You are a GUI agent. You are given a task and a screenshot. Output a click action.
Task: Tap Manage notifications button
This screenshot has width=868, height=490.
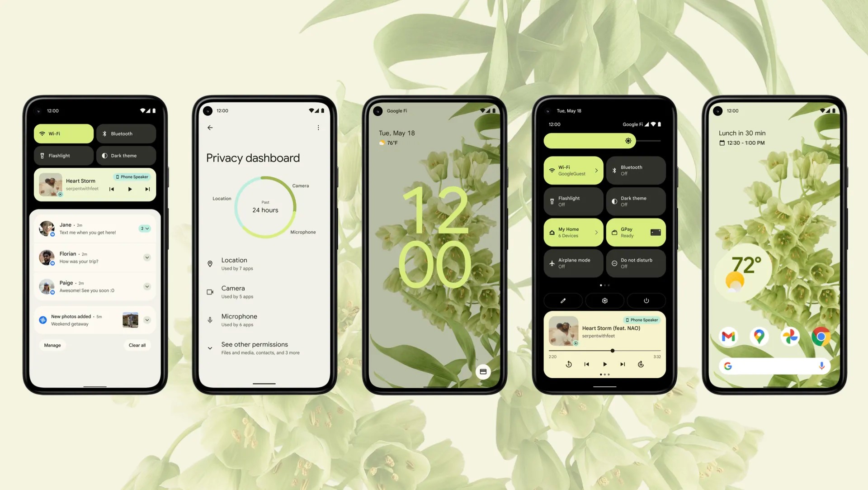pos(52,345)
